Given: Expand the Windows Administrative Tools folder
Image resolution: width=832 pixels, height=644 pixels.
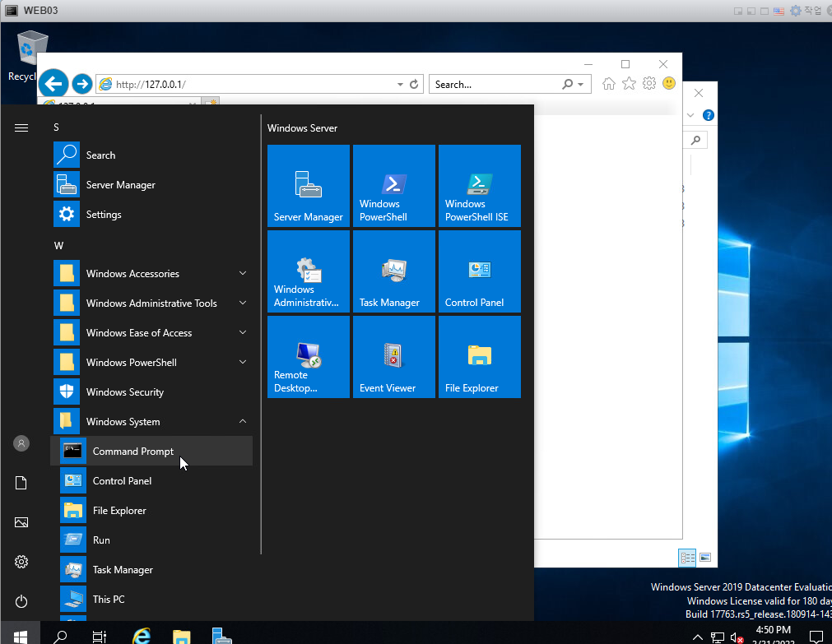Looking at the screenshot, I should point(151,303).
